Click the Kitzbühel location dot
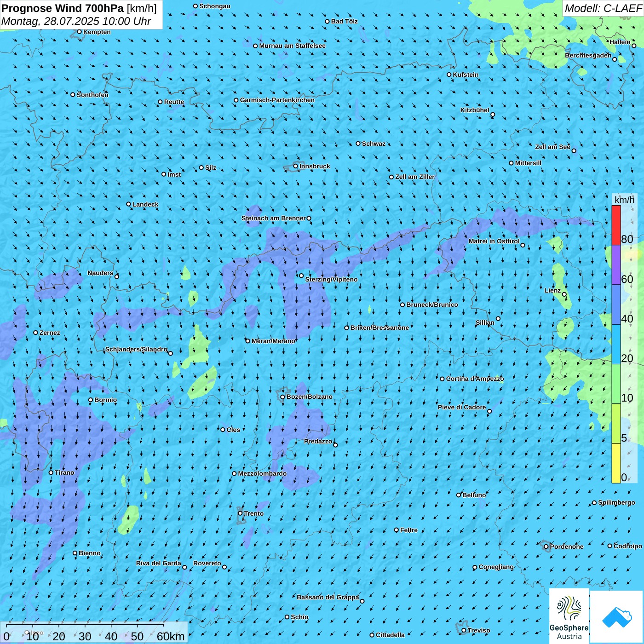The width and height of the screenshot is (644, 644). point(493,115)
